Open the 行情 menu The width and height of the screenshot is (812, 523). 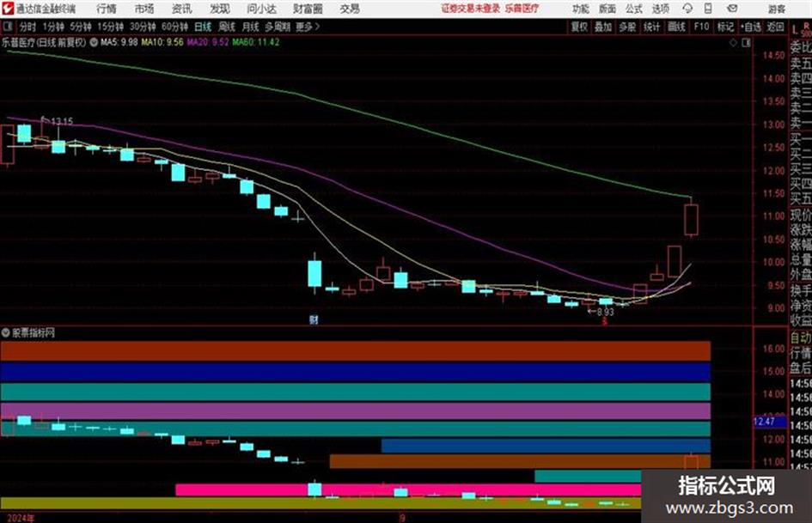[107, 9]
